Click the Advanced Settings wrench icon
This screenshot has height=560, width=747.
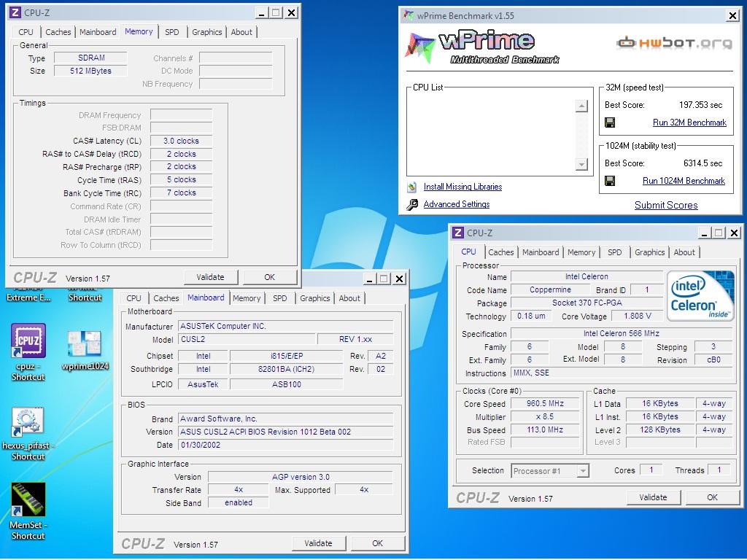(412, 205)
